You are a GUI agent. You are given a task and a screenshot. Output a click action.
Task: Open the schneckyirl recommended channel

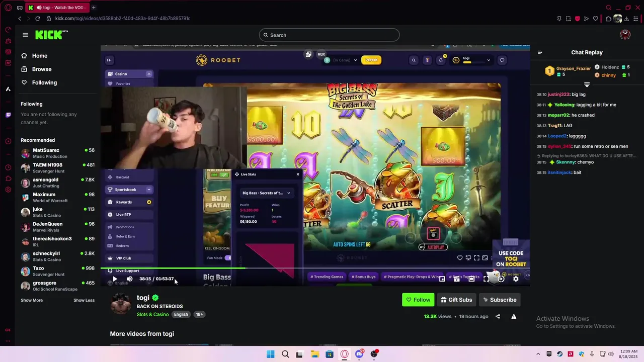(x=57, y=256)
